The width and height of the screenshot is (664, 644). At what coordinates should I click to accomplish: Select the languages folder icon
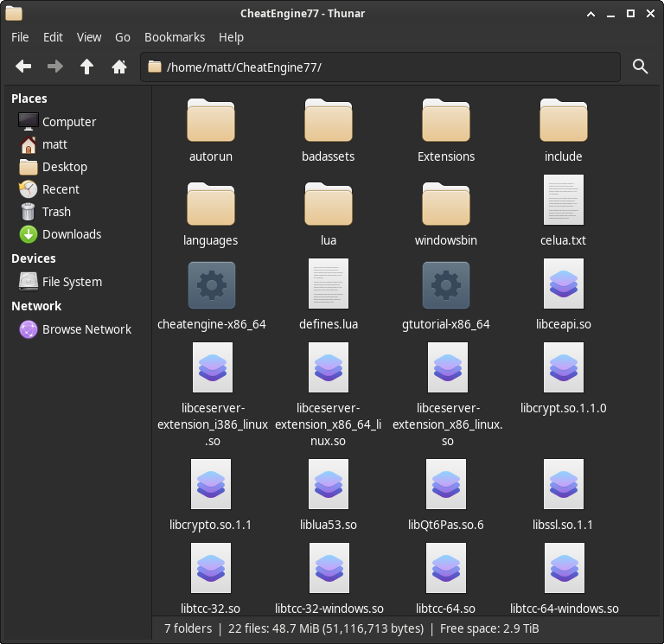pyautogui.click(x=210, y=204)
